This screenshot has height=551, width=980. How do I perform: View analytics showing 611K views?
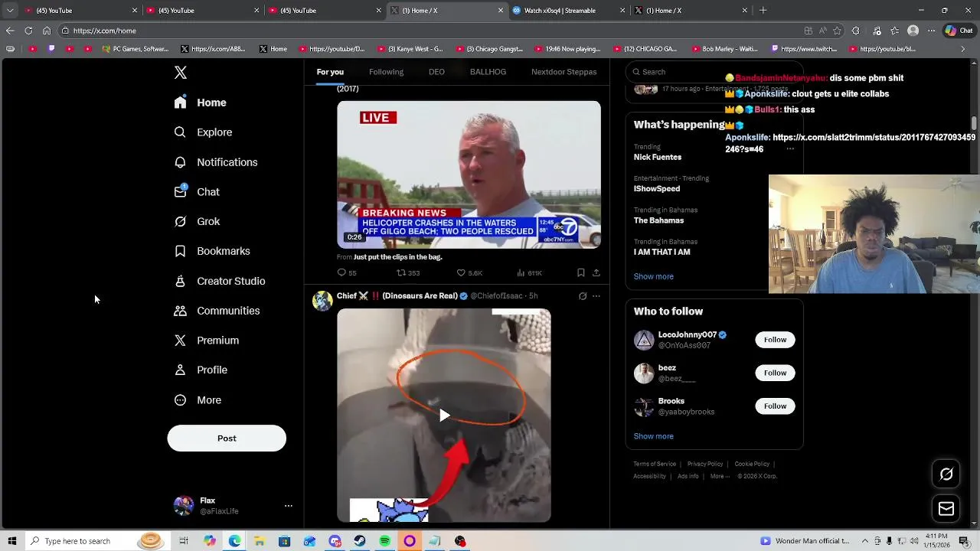[x=530, y=272]
